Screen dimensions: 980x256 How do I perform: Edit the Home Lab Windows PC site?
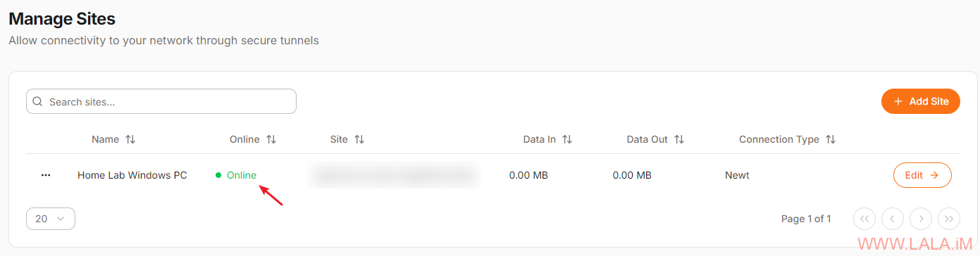tap(922, 175)
